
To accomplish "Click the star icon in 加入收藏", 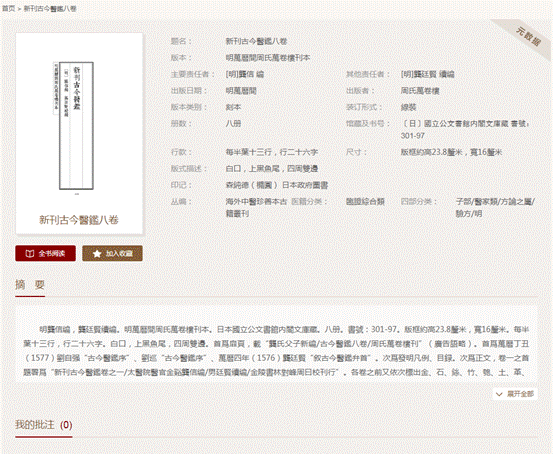I will [97, 253].
